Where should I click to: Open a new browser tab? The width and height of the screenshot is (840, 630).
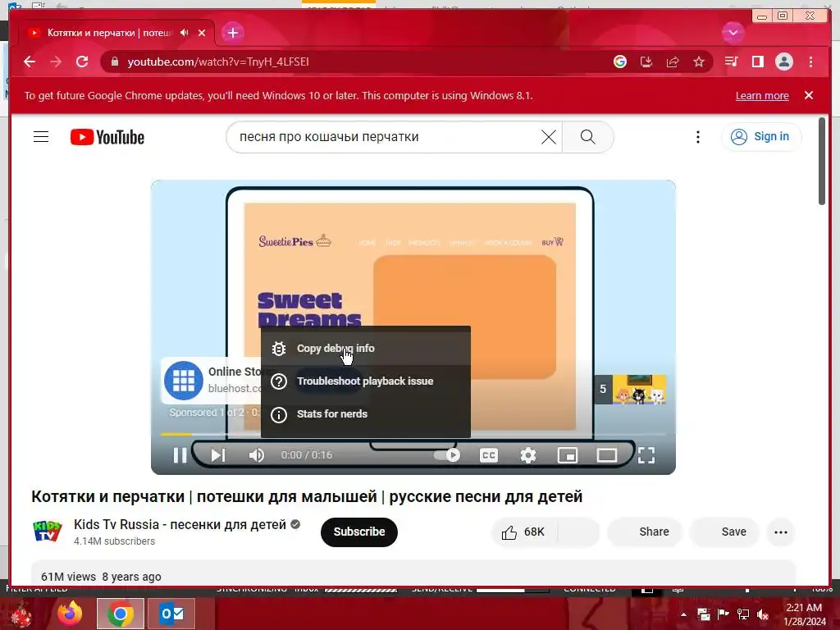click(232, 33)
